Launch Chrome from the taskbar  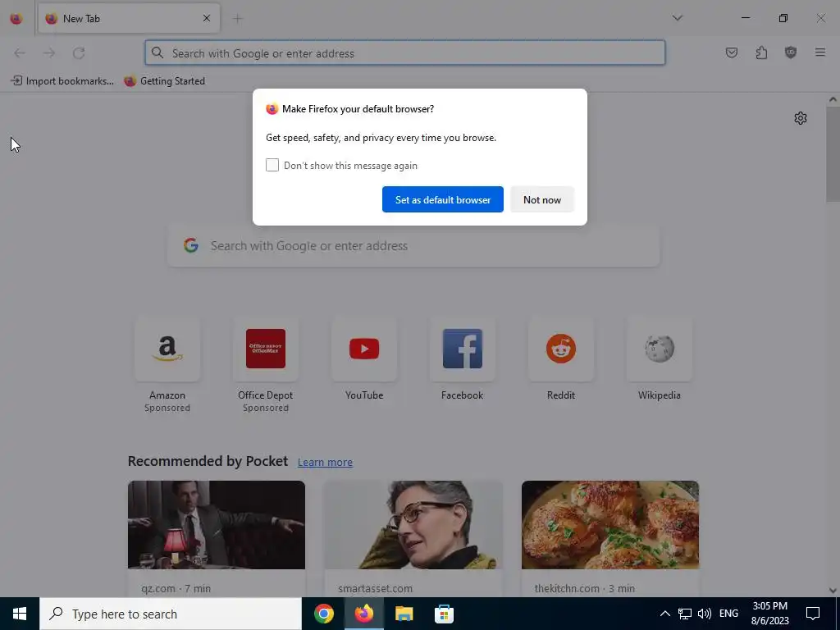point(323,614)
